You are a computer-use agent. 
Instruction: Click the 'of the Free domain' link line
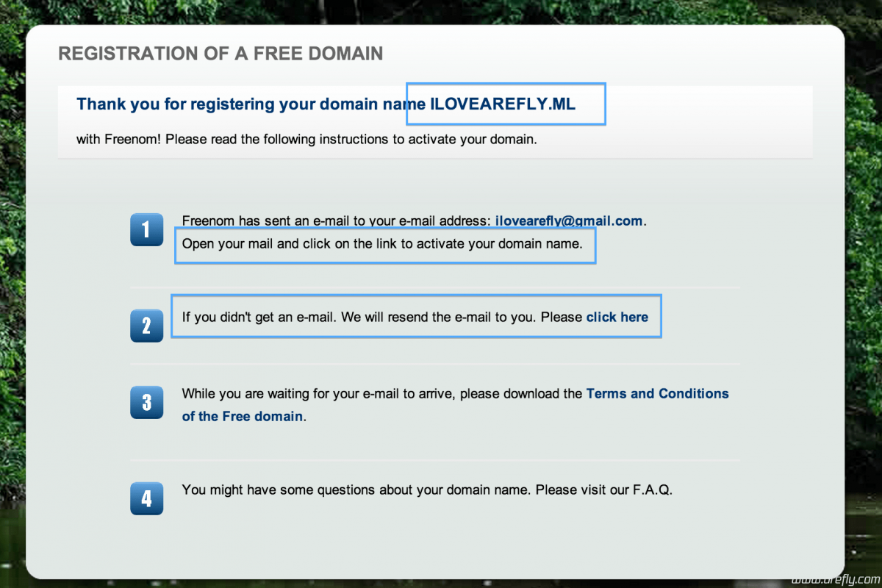click(x=243, y=416)
